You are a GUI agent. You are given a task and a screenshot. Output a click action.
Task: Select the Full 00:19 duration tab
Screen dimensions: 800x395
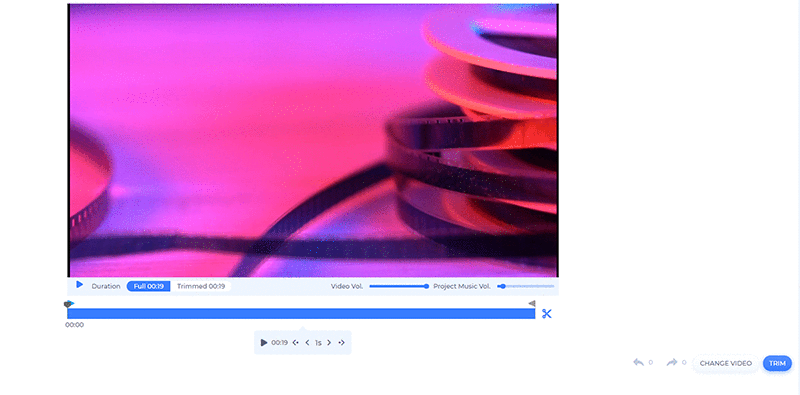[148, 286]
